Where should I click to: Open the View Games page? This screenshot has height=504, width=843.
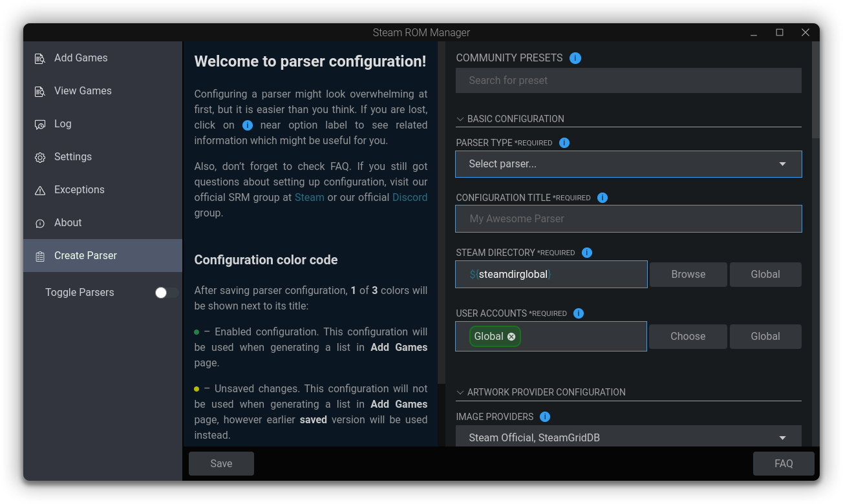pyautogui.click(x=83, y=91)
